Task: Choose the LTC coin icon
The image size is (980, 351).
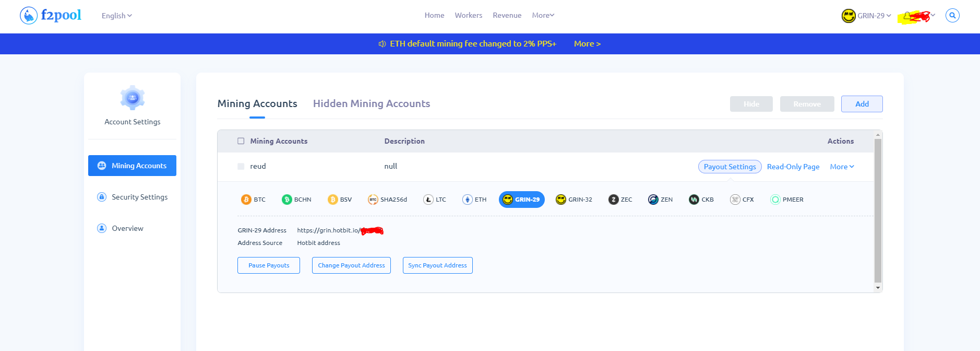Action: point(428,200)
